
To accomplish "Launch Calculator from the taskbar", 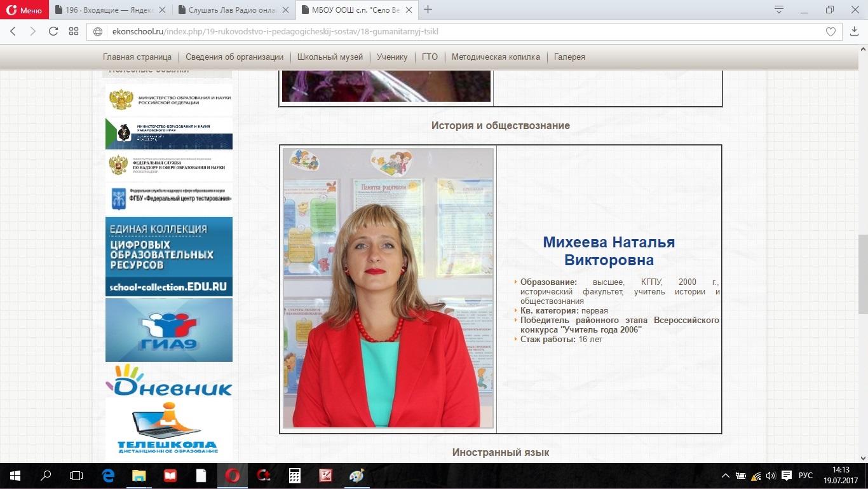I will point(294,475).
